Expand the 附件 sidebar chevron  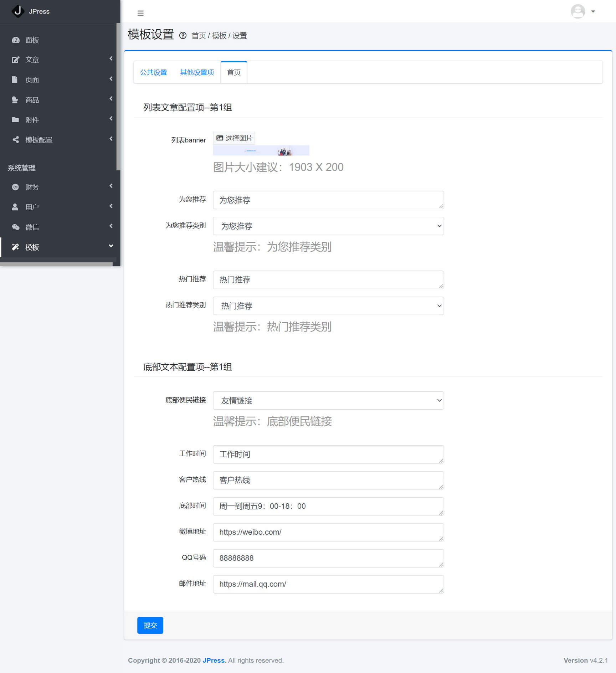[x=111, y=118]
